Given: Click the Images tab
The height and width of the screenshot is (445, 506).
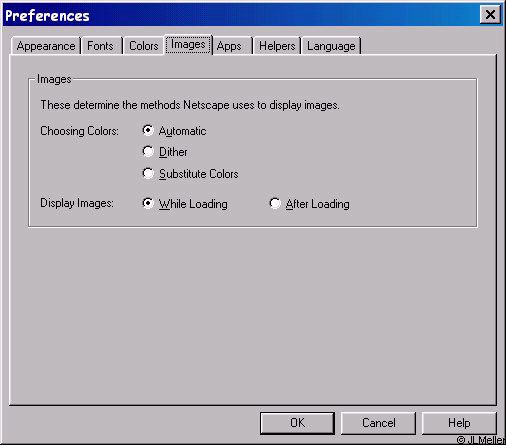Looking at the screenshot, I should click(188, 45).
